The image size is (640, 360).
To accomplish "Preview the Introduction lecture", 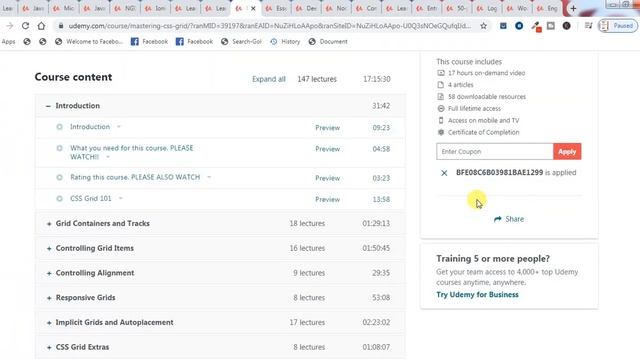I will point(327,128).
